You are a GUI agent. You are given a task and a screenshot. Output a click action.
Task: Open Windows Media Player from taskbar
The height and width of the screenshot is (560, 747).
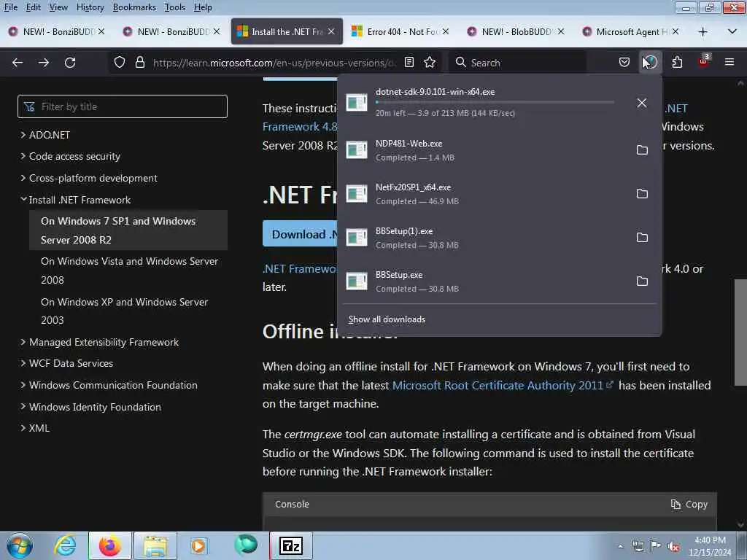199,545
